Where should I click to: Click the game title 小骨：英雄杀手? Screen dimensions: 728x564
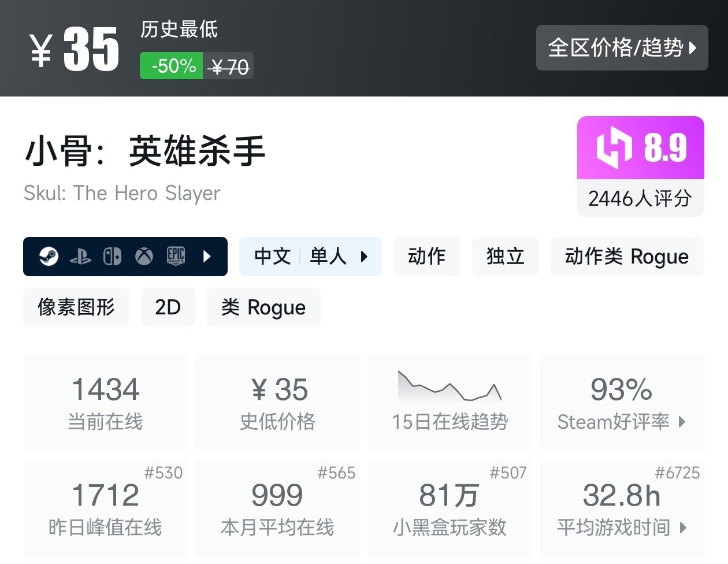point(145,151)
